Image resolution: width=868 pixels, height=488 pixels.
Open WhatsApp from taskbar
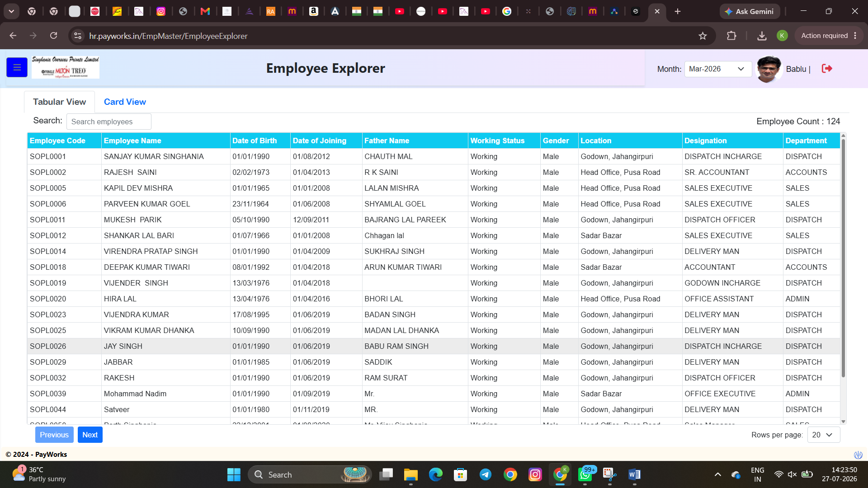585,474
